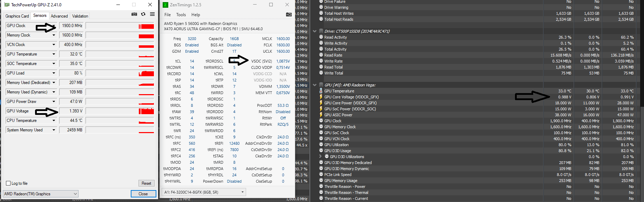Click the lightning icon beside GPU Core Voltage (VDDCR_GFX)
The height and width of the screenshot is (202, 644).
point(321,97)
